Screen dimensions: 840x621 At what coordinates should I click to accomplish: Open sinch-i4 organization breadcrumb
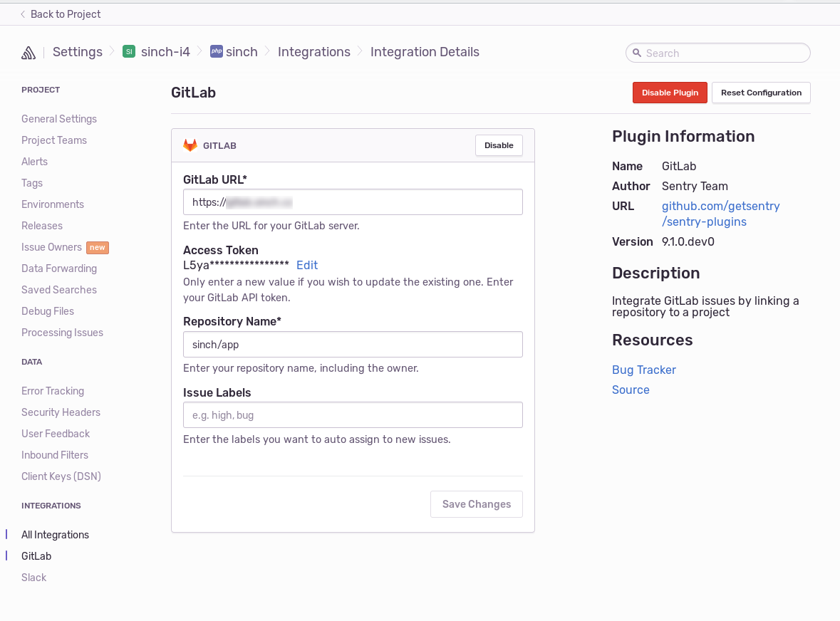point(165,52)
